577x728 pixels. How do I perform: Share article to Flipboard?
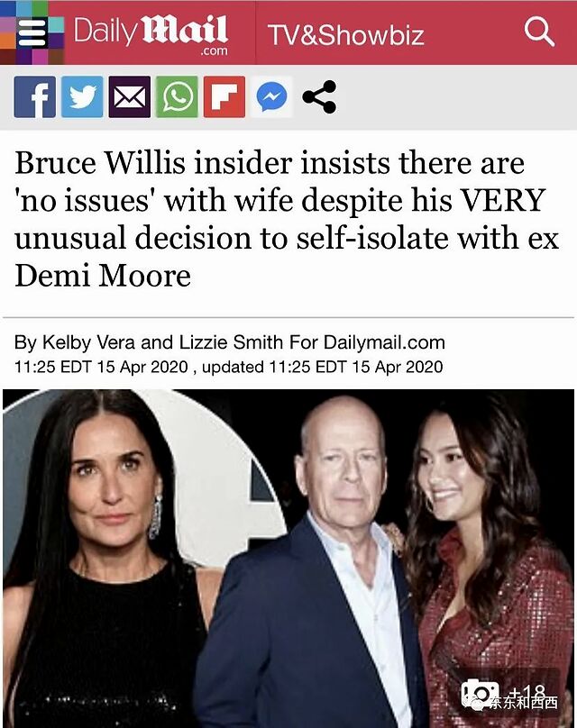(x=224, y=96)
